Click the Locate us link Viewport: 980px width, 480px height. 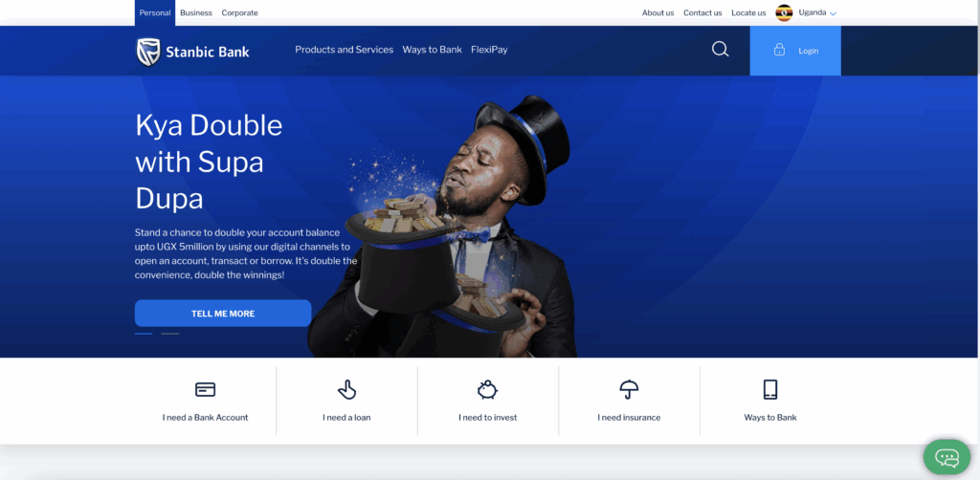tap(748, 12)
